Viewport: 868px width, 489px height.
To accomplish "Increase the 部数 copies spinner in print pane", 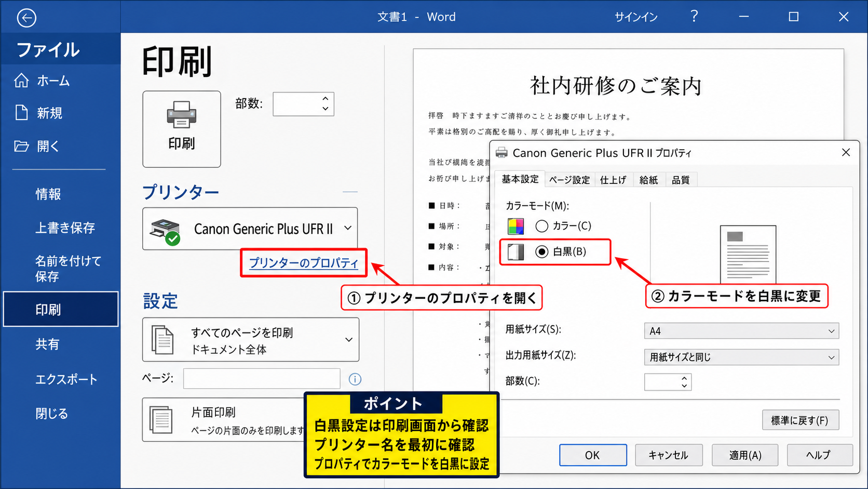I will point(325,99).
